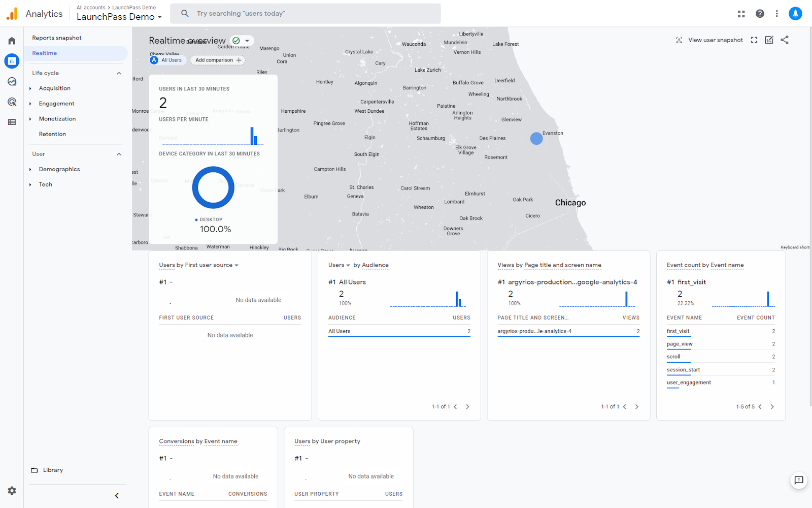Open the first_visit event link
The width and height of the screenshot is (812, 508).
click(x=679, y=331)
